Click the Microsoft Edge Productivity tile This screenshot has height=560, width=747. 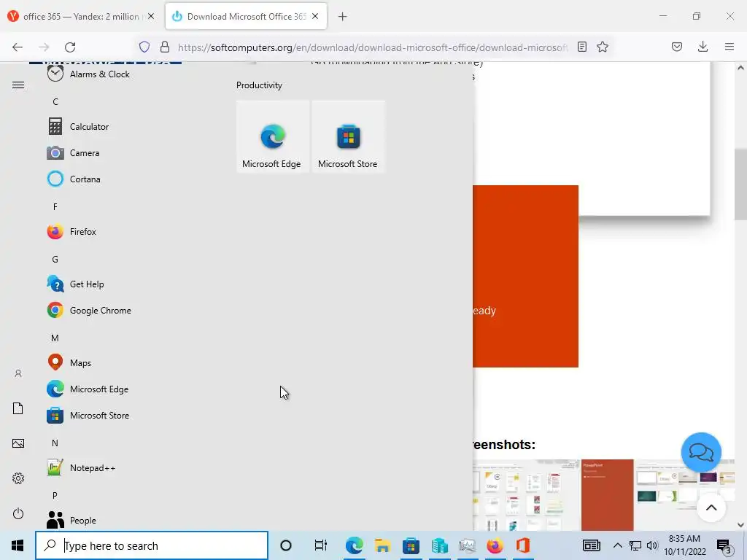click(x=273, y=136)
